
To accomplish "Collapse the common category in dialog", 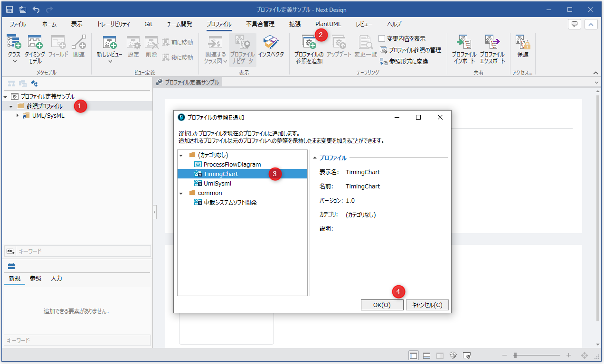I will [x=181, y=193].
